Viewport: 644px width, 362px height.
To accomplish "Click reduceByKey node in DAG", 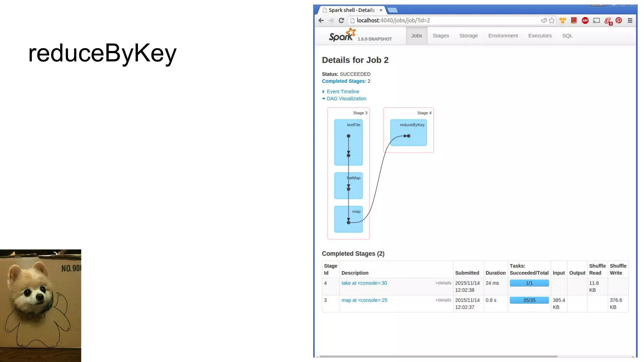I will click(x=408, y=133).
